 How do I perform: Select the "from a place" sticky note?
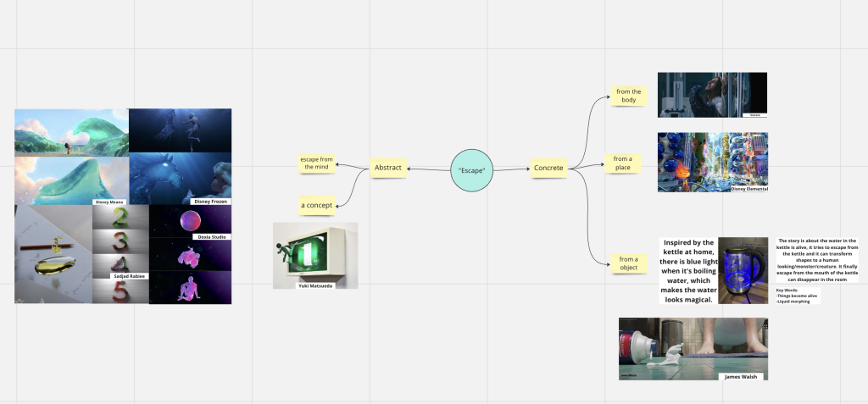tap(623, 163)
